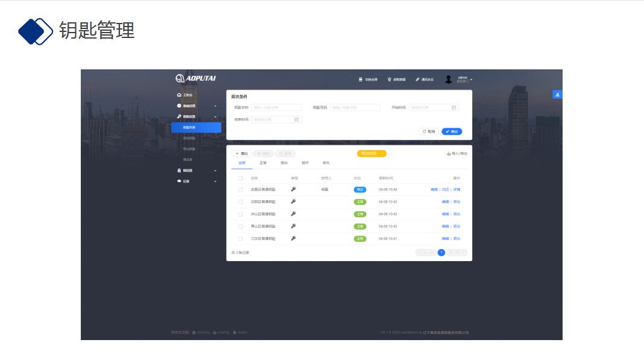Image resolution: width=644 pixels, height=363 pixels.
Task: Check the 汉阳区普通钥匙 row checkbox
Action: pos(240,202)
